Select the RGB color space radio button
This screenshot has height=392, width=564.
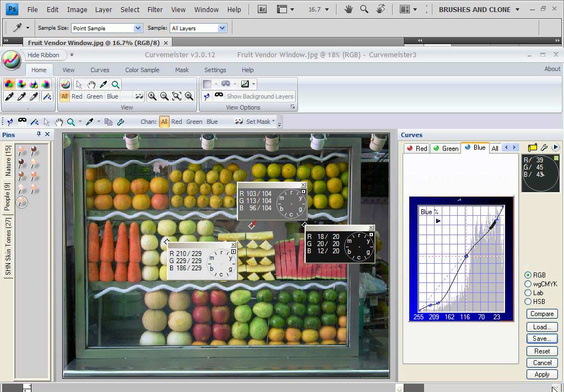[x=528, y=275]
